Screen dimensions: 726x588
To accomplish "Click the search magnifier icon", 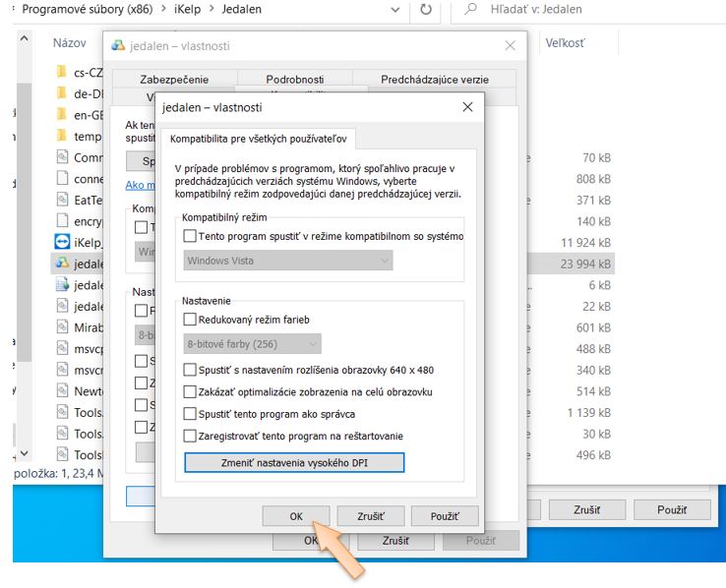I will point(471,10).
